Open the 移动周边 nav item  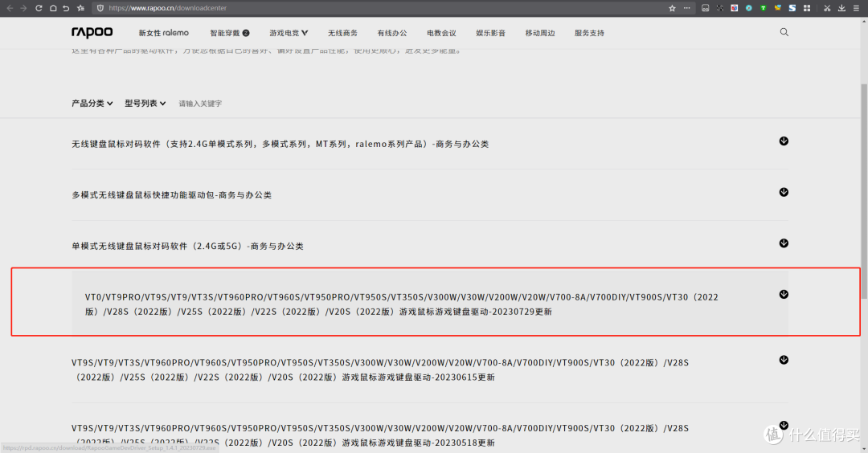[540, 33]
